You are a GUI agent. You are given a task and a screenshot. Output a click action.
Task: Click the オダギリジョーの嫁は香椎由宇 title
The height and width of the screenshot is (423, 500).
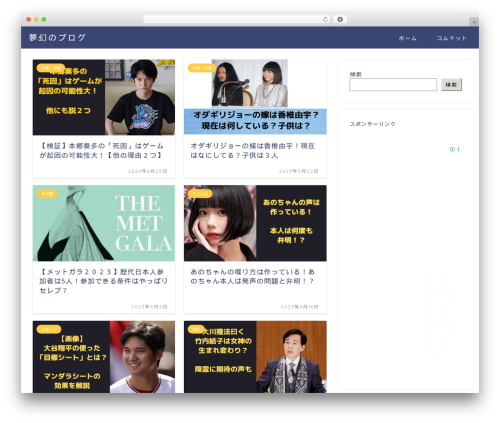point(252,151)
